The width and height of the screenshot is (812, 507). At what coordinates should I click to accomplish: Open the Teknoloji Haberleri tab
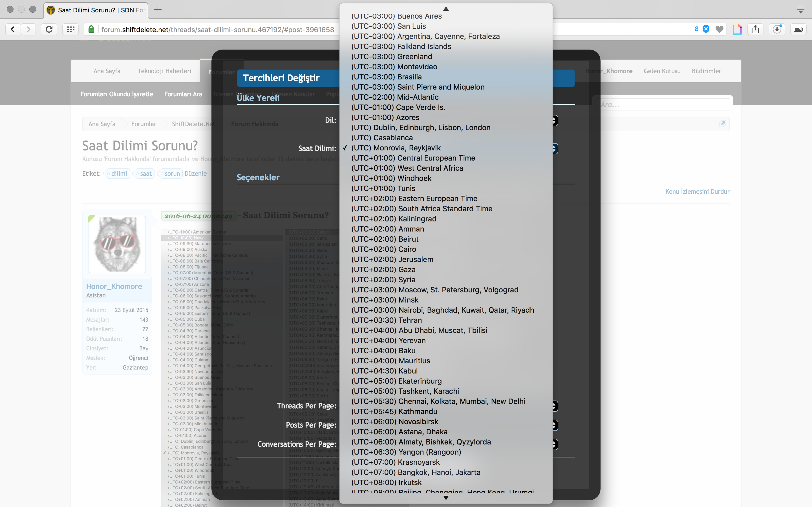coord(164,71)
